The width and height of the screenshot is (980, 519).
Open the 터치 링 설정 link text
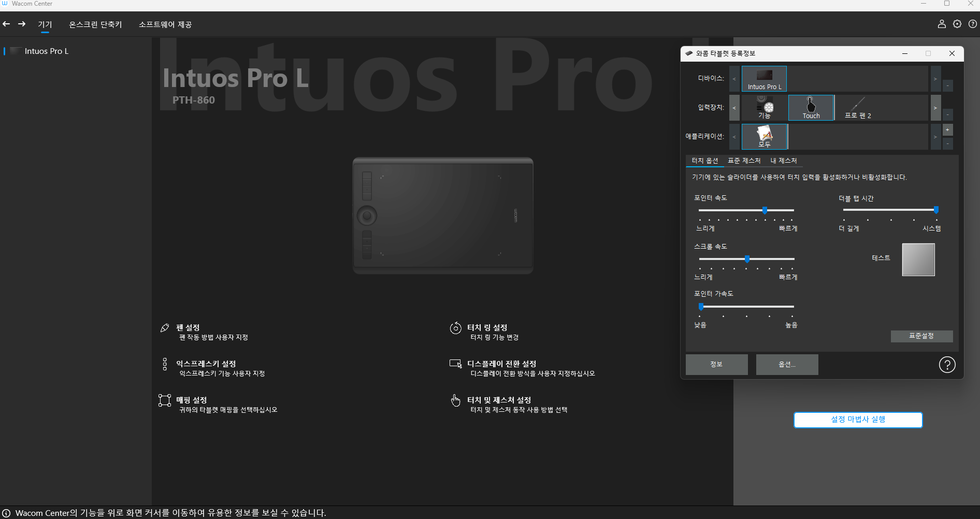tap(487, 327)
